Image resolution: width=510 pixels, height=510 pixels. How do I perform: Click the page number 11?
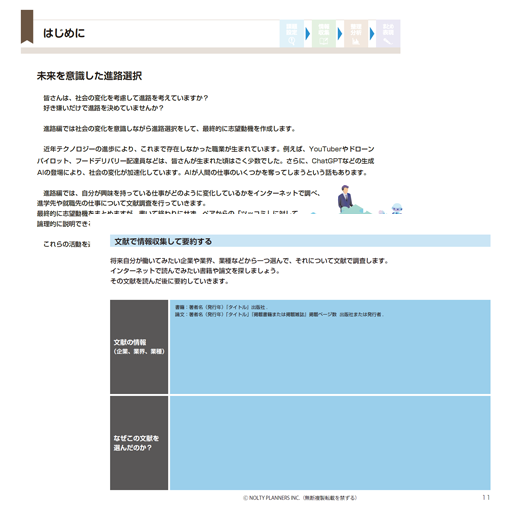[486, 497]
